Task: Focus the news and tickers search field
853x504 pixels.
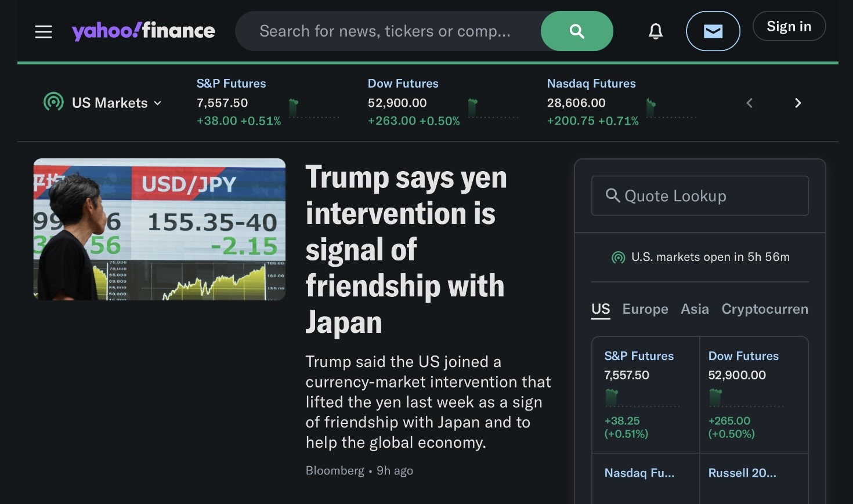Action: (x=388, y=31)
